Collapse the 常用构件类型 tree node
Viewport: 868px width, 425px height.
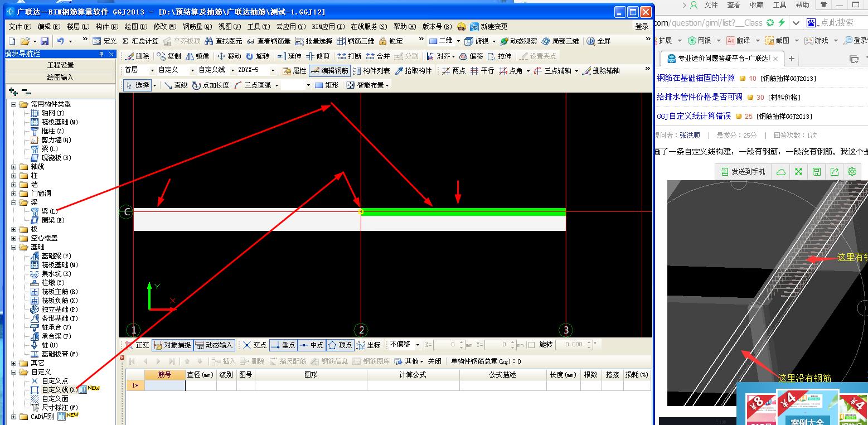13,104
